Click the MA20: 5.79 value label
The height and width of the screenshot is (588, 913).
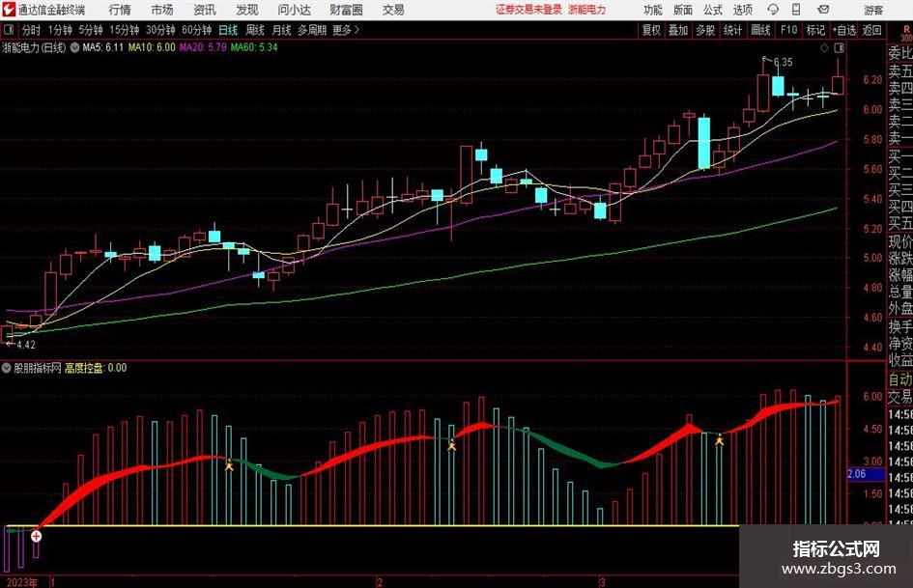203,47
